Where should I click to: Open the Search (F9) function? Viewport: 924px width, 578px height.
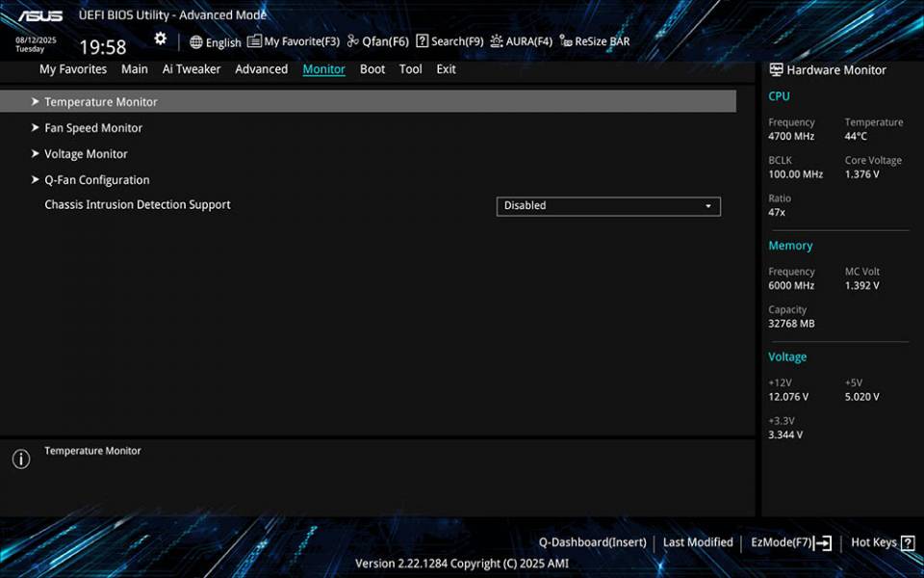tap(449, 41)
